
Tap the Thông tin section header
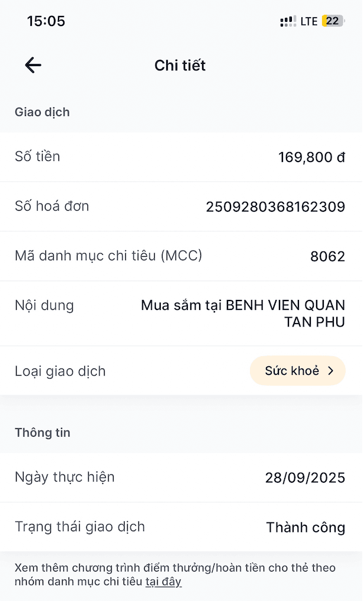coord(43,432)
